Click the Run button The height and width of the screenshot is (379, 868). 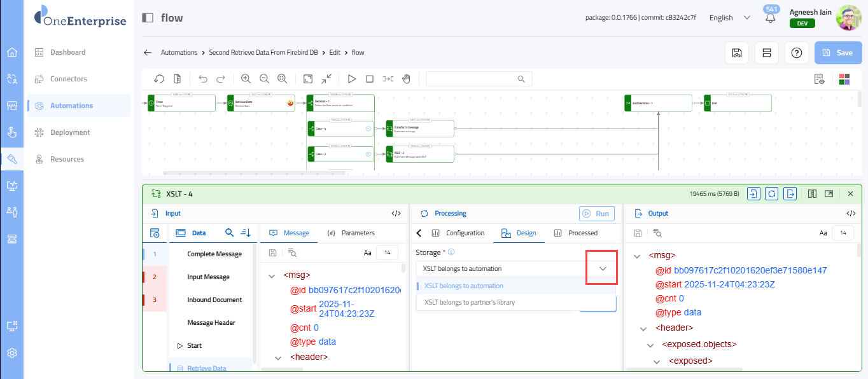coord(597,214)
